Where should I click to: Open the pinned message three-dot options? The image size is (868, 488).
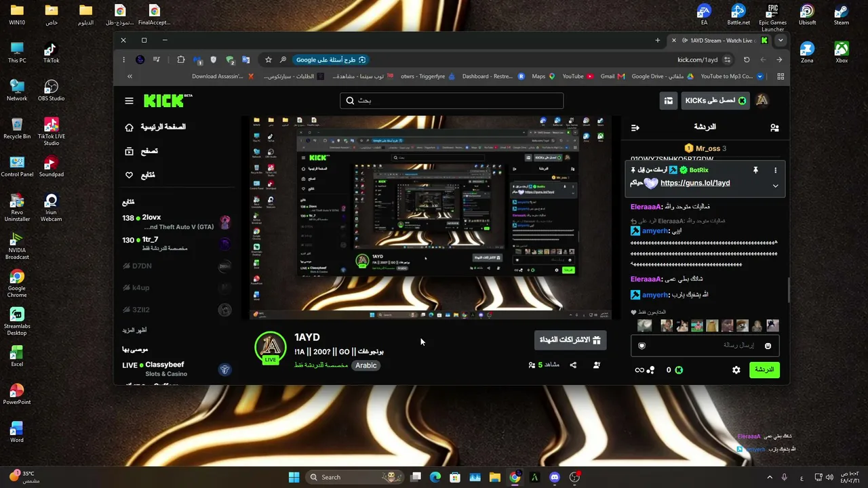tap(775, 170)
